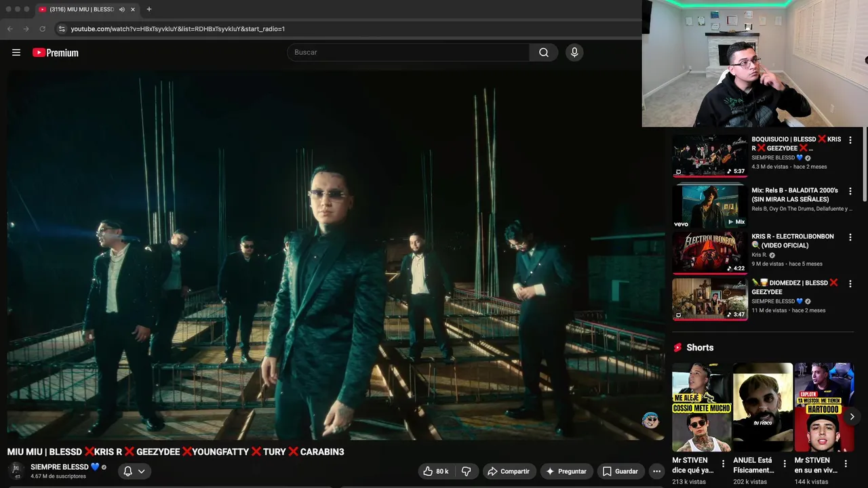Open Kris R. channel name
The width and height of the screenshot is (868, 488).
759,255
